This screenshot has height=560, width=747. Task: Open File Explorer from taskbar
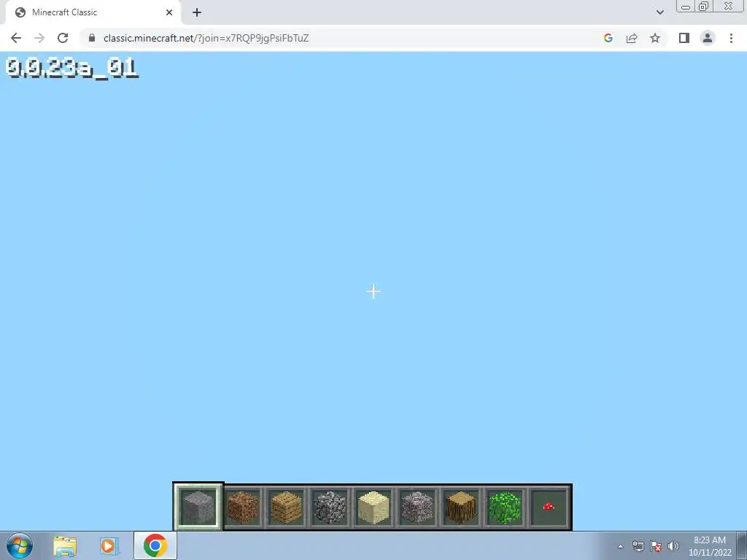click(x=65, y=545)
